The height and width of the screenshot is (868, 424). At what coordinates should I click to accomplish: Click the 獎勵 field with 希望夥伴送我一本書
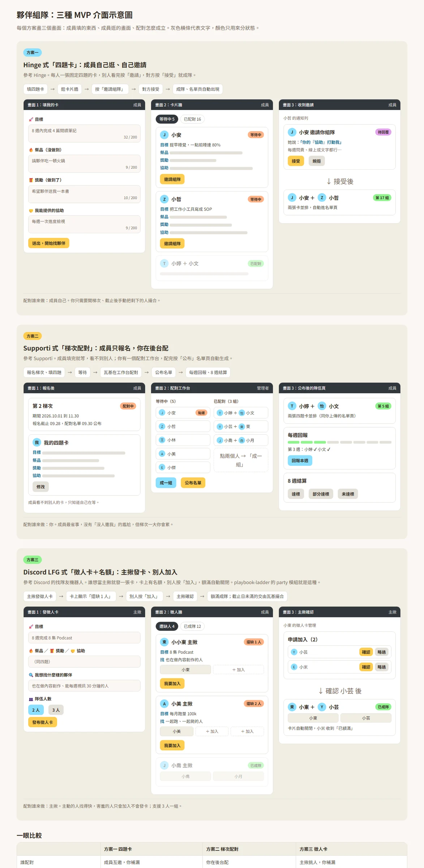click(x=84, y=194)
